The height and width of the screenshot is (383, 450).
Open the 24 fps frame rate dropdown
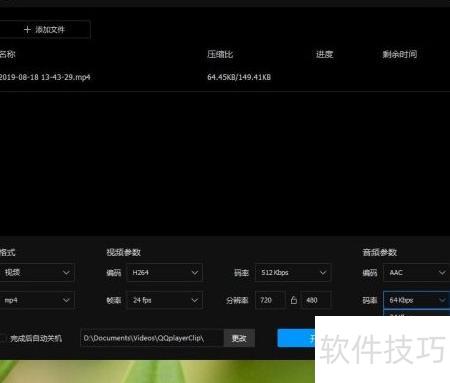165,300
